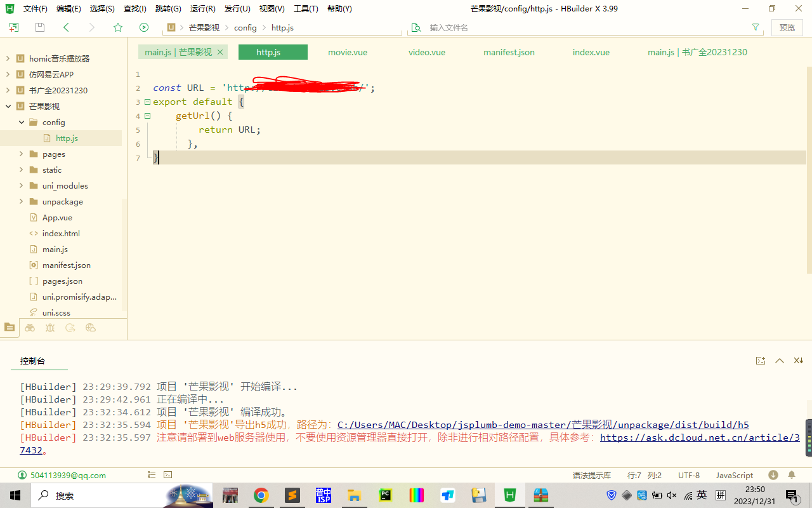Screen dimensions: 812x508
Task: Click the new file toolbar icon
Action: (x=14, y=27)
